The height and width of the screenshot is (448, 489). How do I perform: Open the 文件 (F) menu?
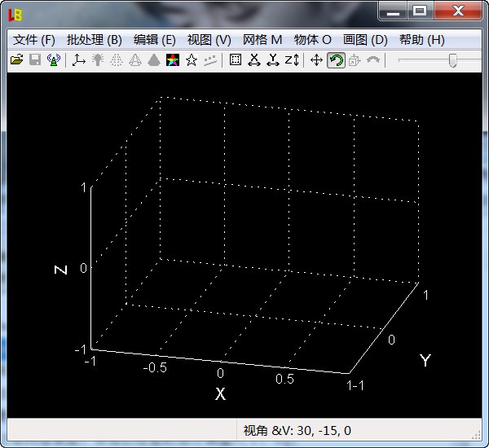(34, 39)
